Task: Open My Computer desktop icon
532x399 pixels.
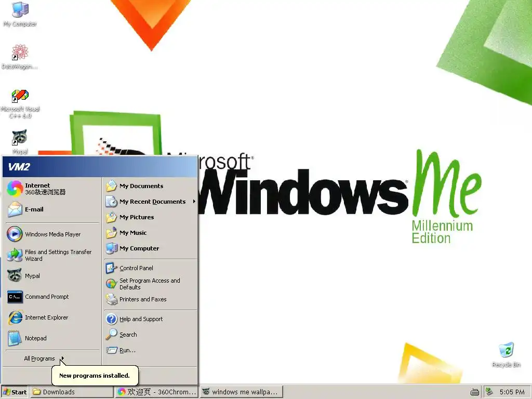Action: coord(20,9)
